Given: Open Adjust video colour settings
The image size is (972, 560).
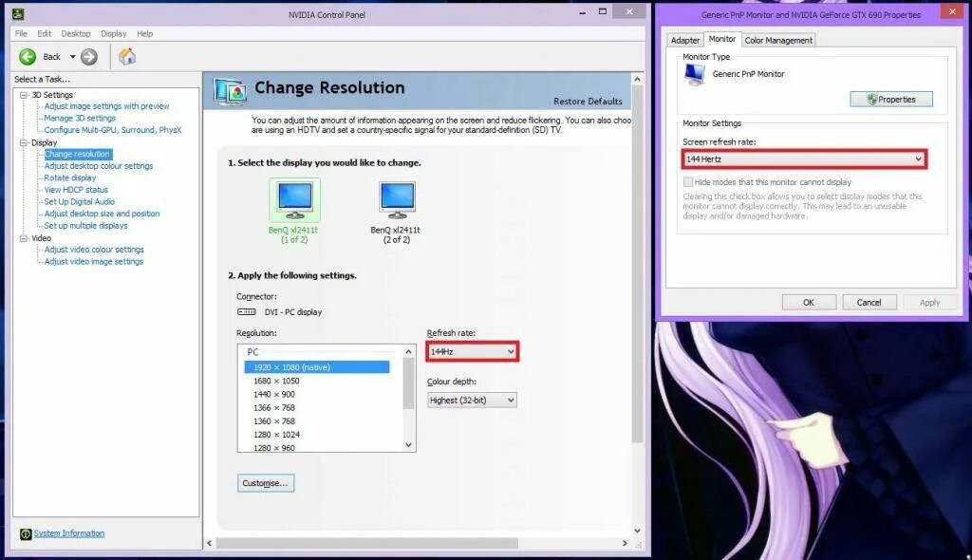Looking at the screenshot, I should [94, 250].
